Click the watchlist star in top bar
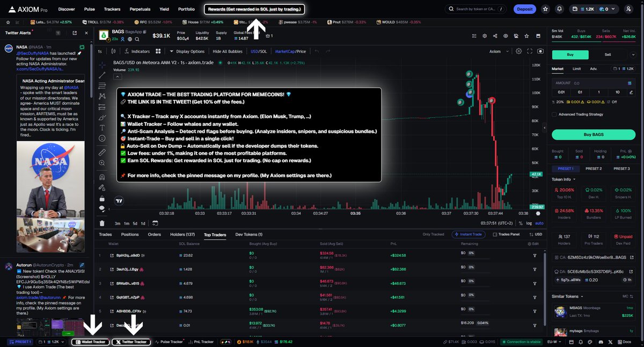Screen dimensions: 644x347 pyautogui.click(x=546, y=9)
